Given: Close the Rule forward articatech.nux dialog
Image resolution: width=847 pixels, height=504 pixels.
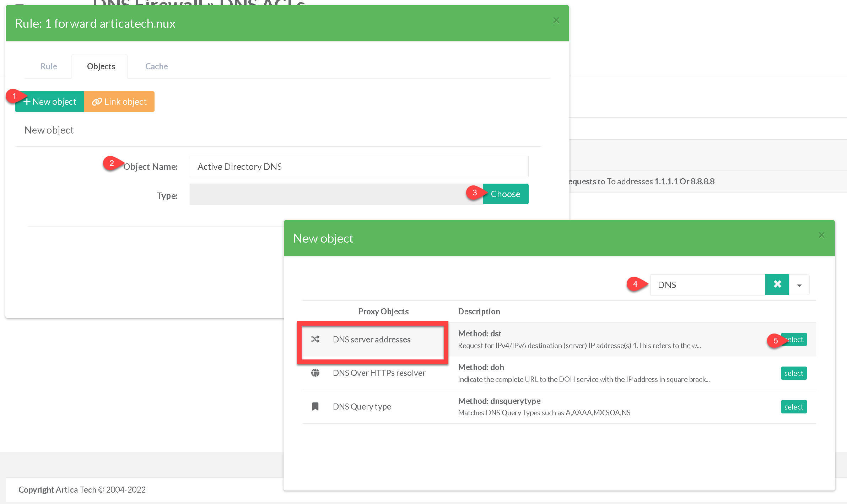Looking at the screenshot, I should [x=556, y=20].
